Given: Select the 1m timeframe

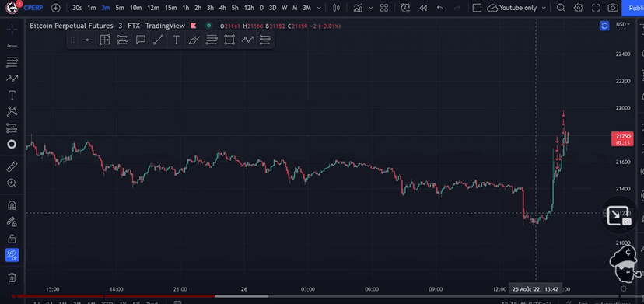Looking at the screenshot, I should [92, 8].
